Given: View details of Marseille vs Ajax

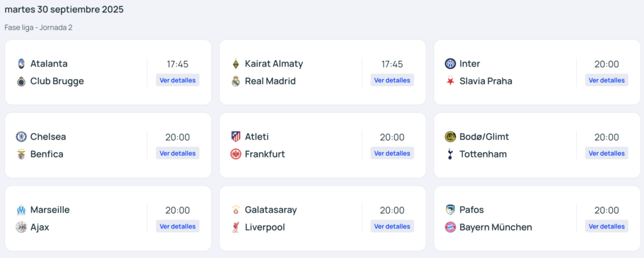Looking at the screenshot, I should [x=177, y=227].
